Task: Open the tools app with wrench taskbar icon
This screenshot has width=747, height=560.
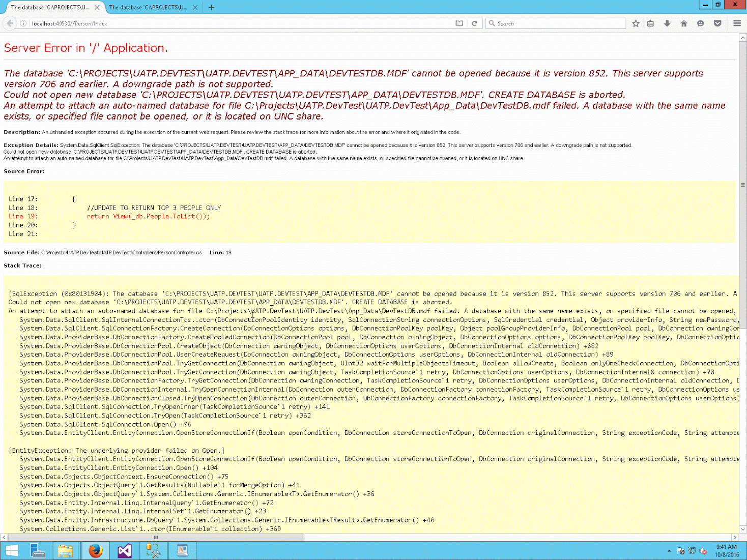Action: tap(153, 551)
